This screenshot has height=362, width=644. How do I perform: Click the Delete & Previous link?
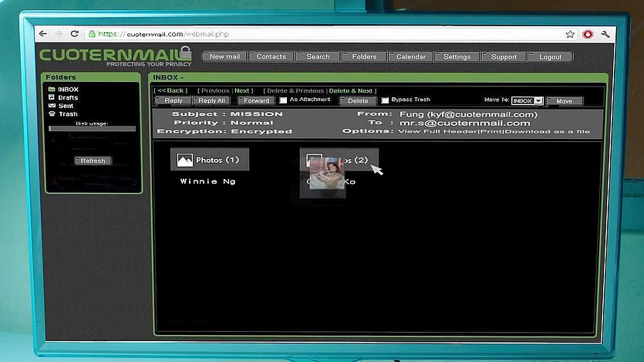click(295, 91)
